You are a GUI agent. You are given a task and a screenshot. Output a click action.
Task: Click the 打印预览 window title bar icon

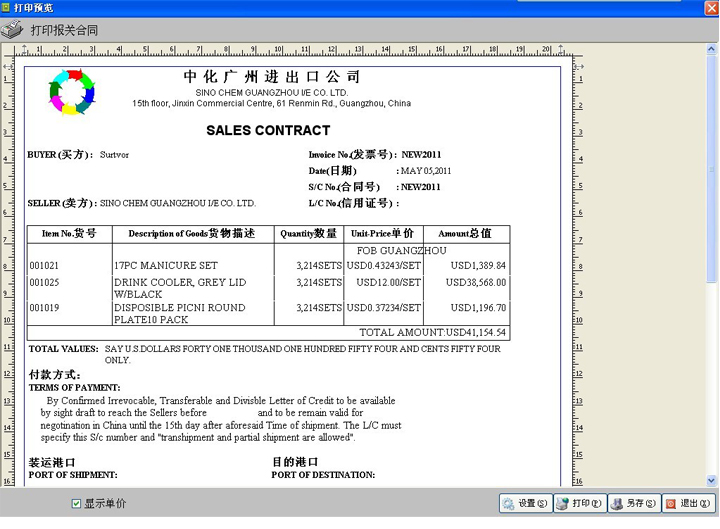(x=6, y=7)
